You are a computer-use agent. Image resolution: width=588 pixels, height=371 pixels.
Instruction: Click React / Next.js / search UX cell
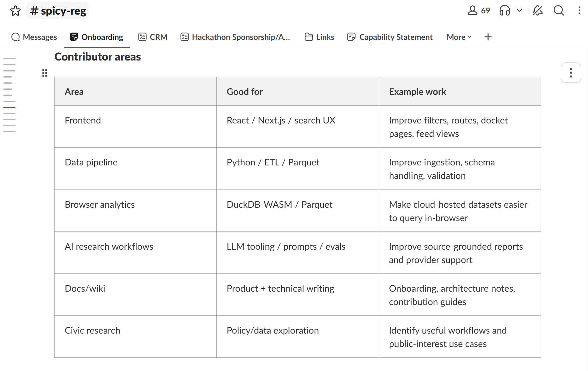click(x=298, y=127)
